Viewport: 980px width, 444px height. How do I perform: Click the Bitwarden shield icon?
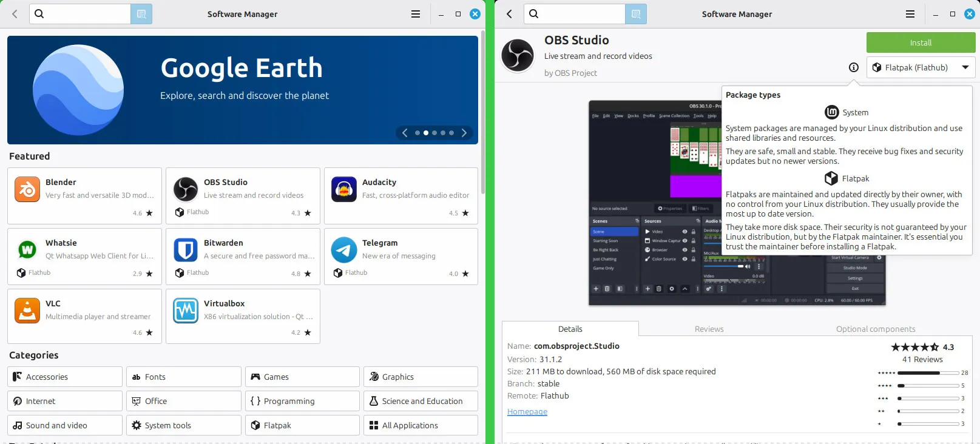tap(186, 250)
